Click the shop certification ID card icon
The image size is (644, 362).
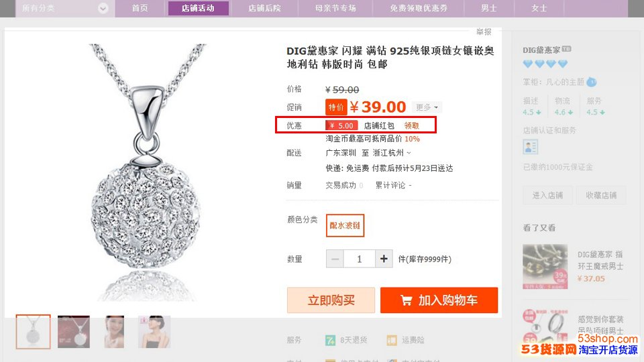(530, 147)
